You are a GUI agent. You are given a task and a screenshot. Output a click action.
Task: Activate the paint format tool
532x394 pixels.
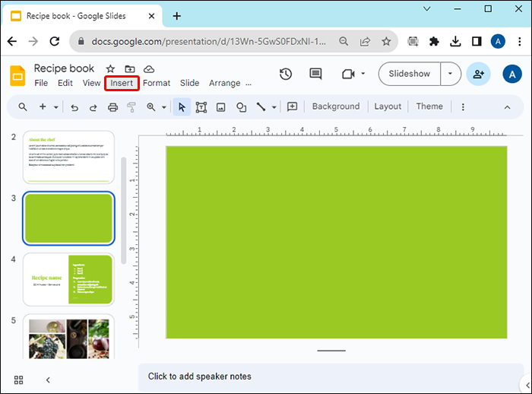131,107
